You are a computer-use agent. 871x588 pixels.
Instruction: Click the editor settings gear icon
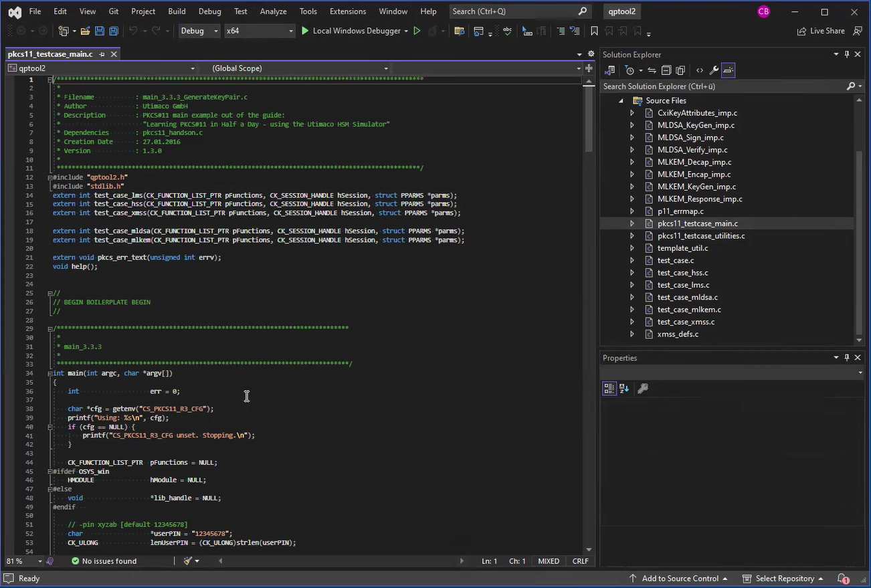pos(591,54)
